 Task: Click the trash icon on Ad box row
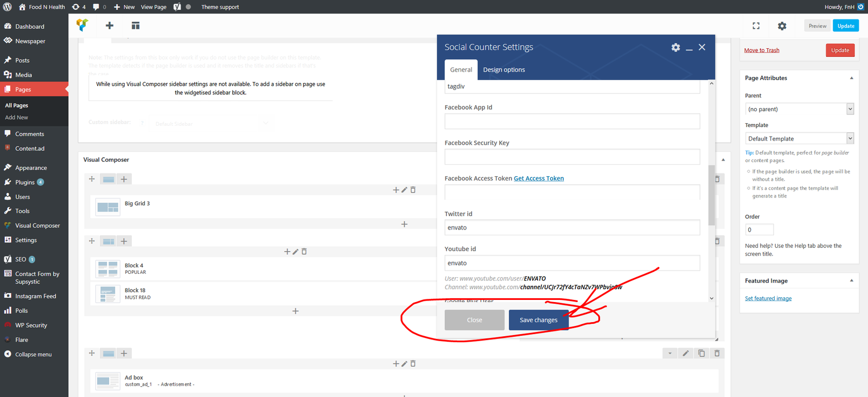[717, 353]
